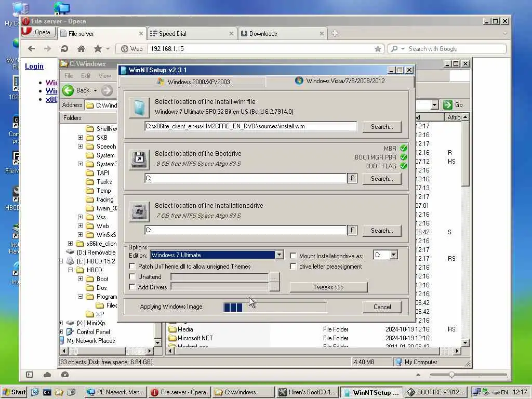Viewport: 532px width, 399px height.
Task: Expand the Speech folder node
Action: click(80, 146)
